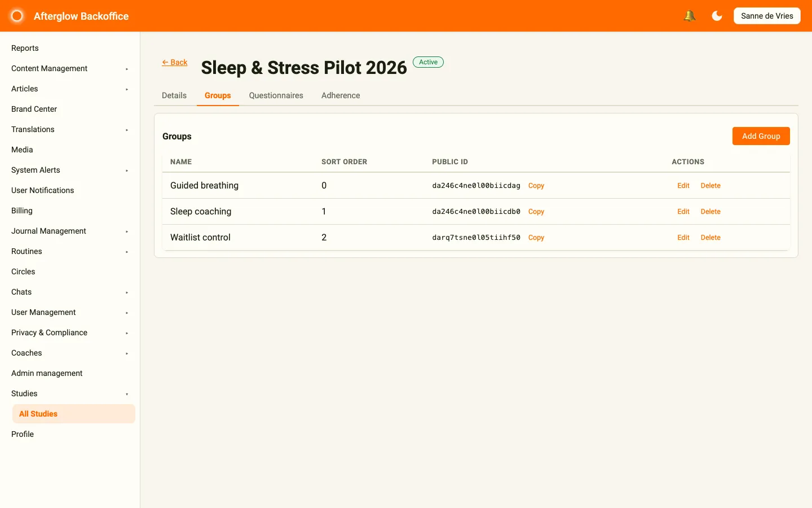Switch to the Details tab
The width and height of the screenshot is (812, 508).
point(174,95)
